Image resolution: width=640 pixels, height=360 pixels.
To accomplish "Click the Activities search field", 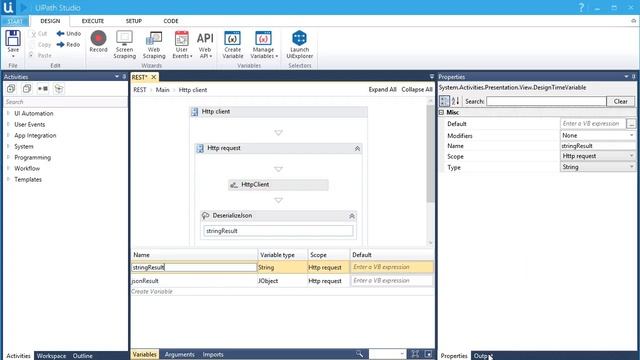I will [65, 102].
